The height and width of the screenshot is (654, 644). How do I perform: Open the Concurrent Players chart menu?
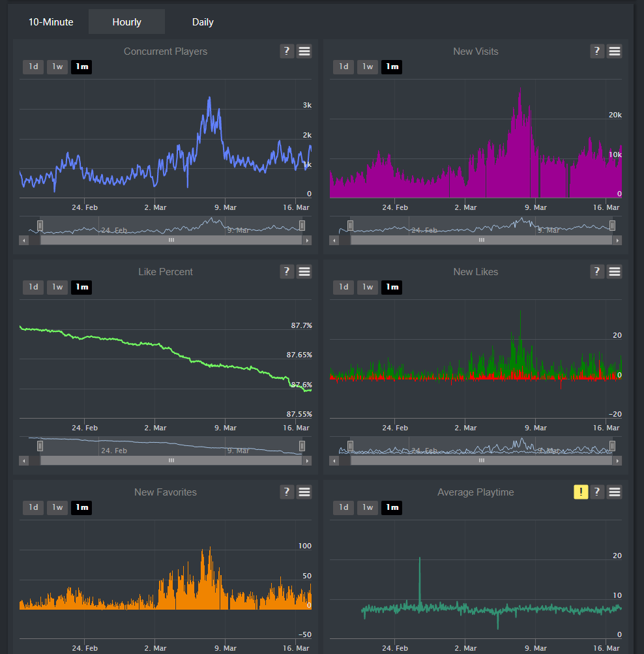pos(304,51)
